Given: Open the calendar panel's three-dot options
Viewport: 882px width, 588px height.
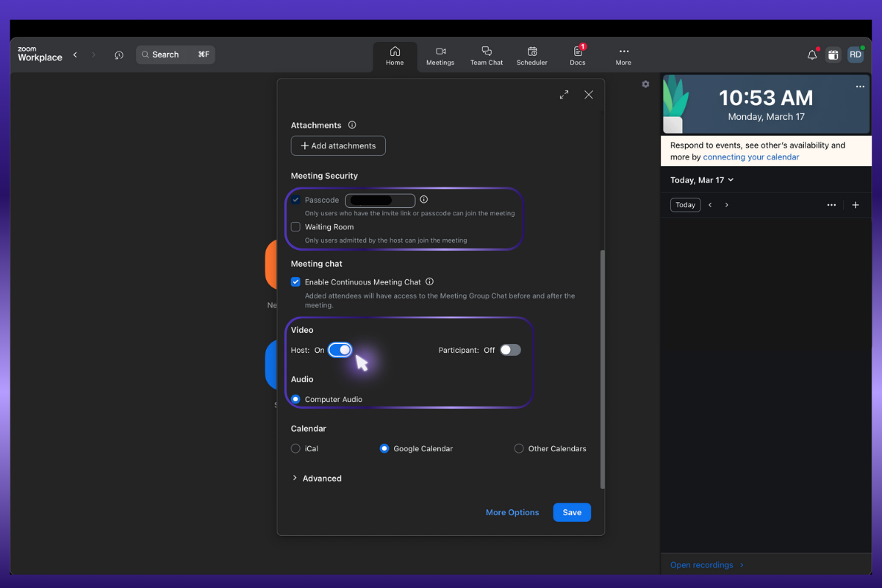Looking at the screenshot, I should (x=831, y=205).
